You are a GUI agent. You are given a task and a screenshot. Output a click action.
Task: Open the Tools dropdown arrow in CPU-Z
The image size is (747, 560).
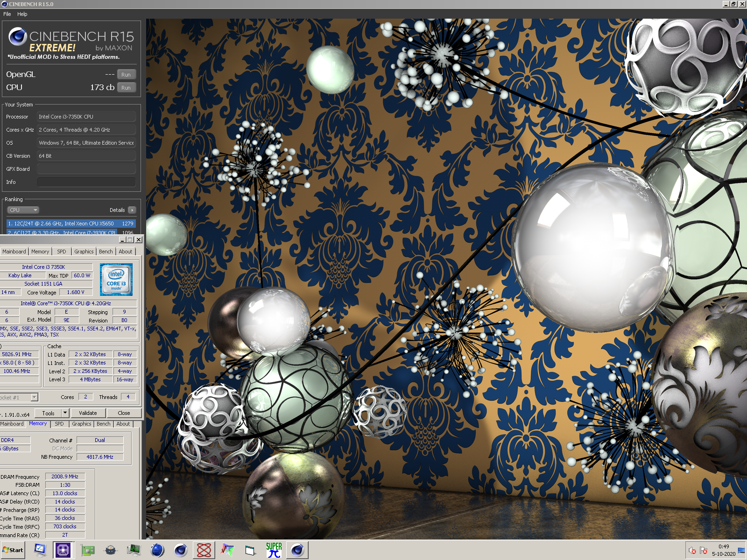pyautogui.click(x=65, y=413)
